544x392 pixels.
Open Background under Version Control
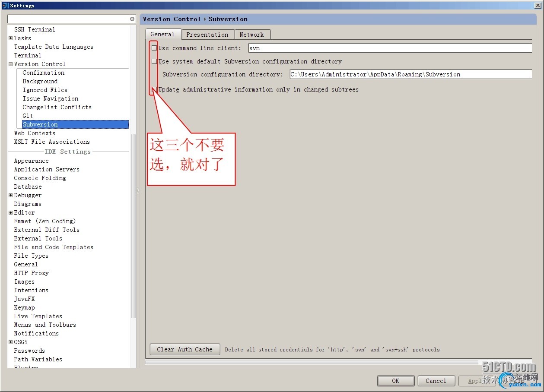click(x=40, y=81)
